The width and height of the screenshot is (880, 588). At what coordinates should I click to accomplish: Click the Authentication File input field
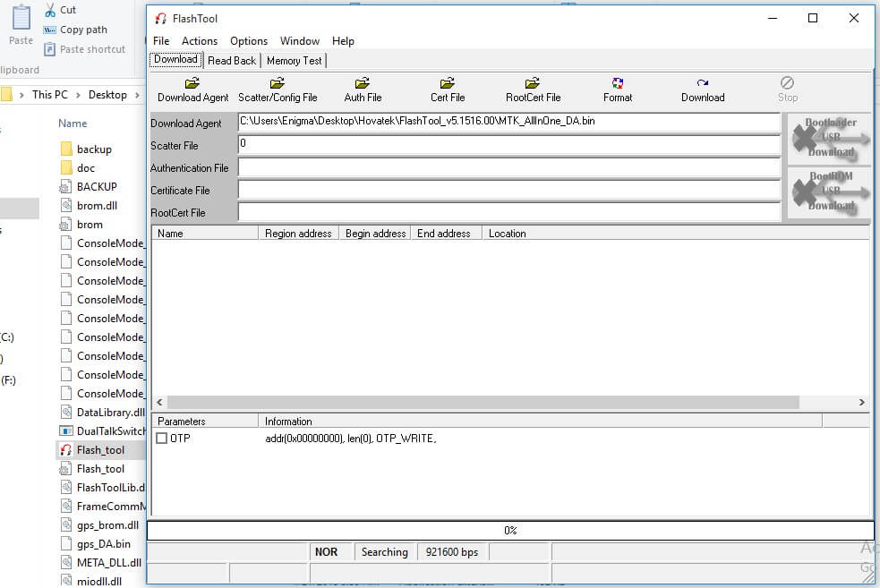coord(509,167)
